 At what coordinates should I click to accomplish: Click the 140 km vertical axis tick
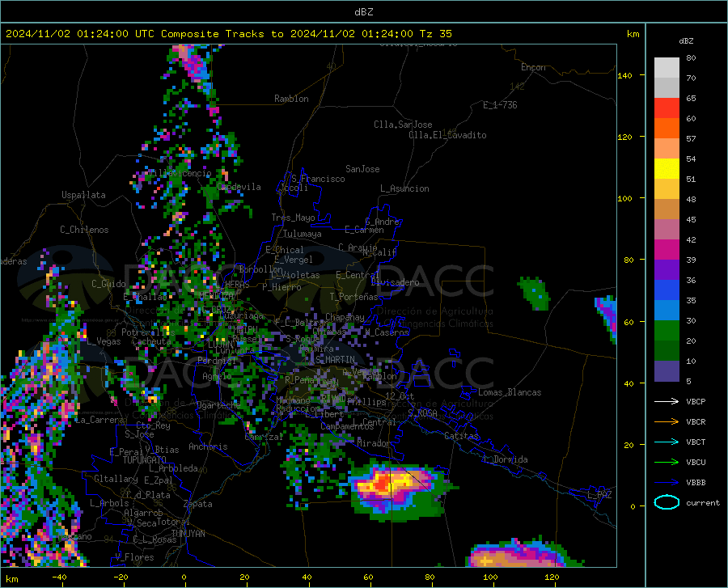(625, 75)
